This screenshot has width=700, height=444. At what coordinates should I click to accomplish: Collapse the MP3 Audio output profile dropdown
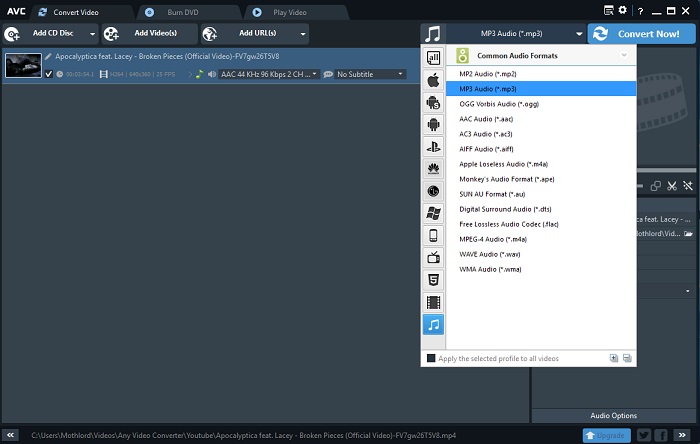click(579, 34)
